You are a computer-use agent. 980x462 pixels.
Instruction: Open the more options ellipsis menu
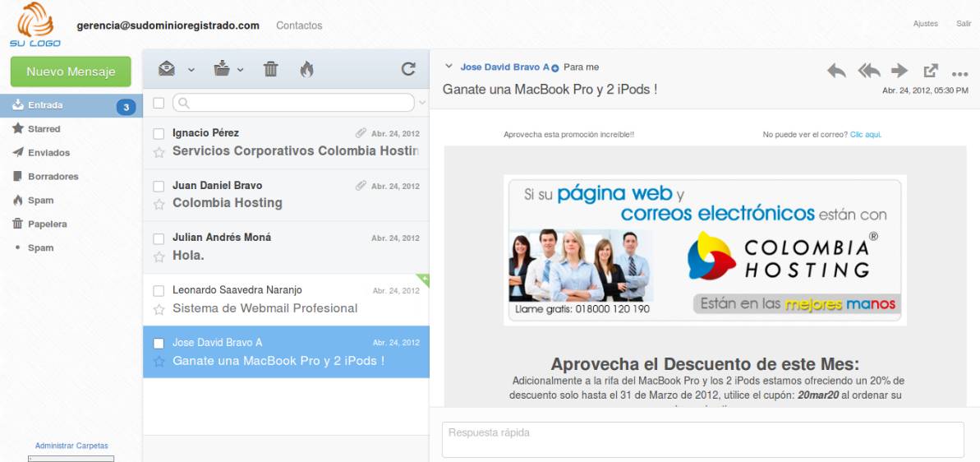(959, 73)
